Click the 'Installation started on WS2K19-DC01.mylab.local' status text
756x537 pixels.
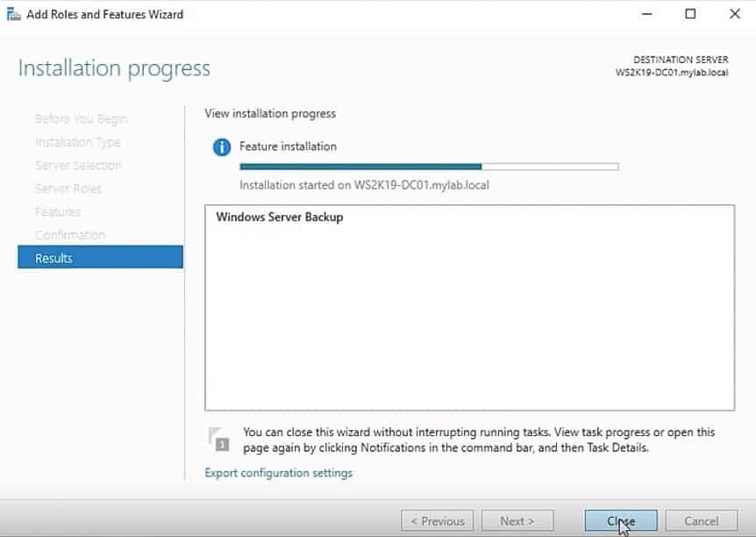click(365, 185)
